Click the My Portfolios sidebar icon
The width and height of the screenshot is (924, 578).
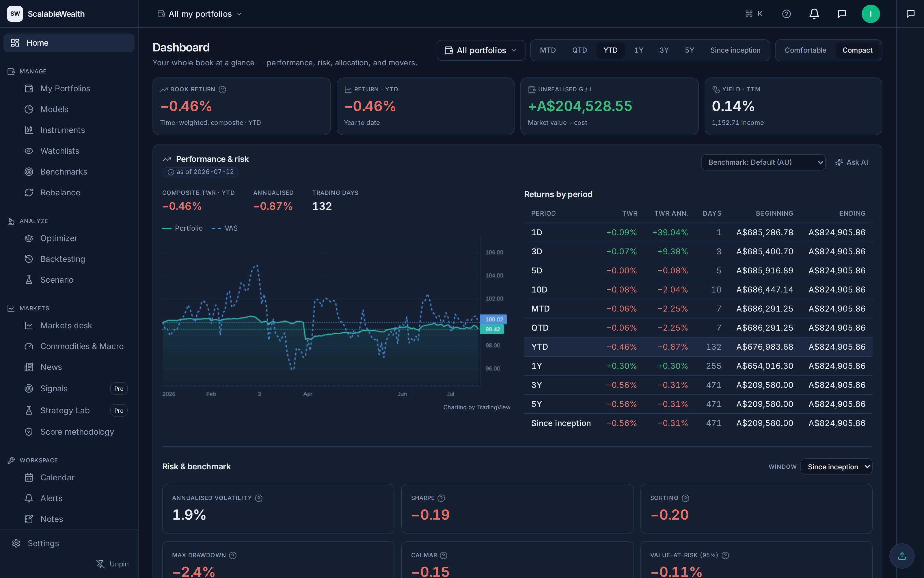pyautogui.click(x=29, y=88)
